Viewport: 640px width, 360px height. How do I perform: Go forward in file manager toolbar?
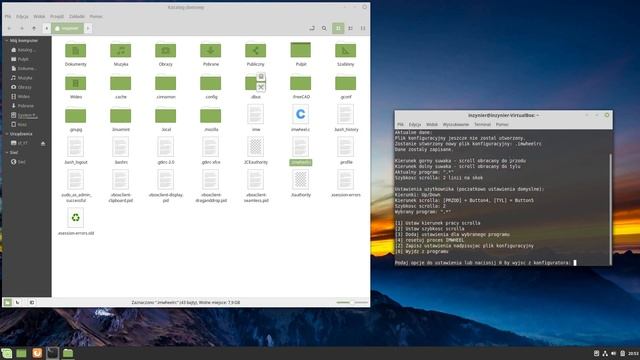pyautogui.click(x=22, y=28)
